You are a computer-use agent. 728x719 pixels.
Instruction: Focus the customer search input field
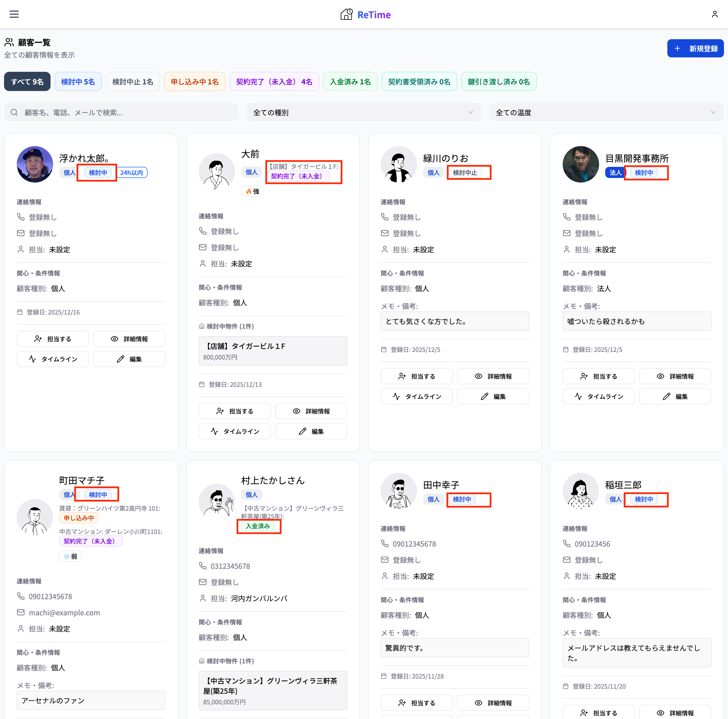[128, 112]
